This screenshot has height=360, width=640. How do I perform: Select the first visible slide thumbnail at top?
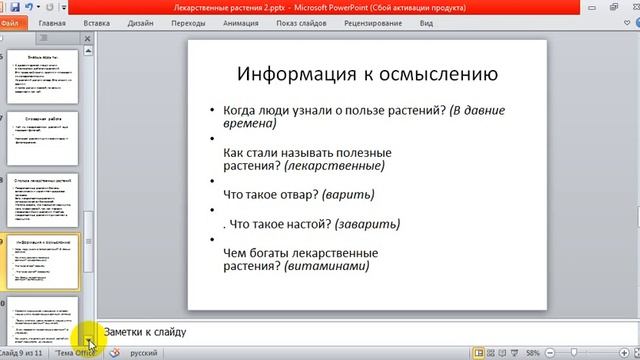coord(42,77)
